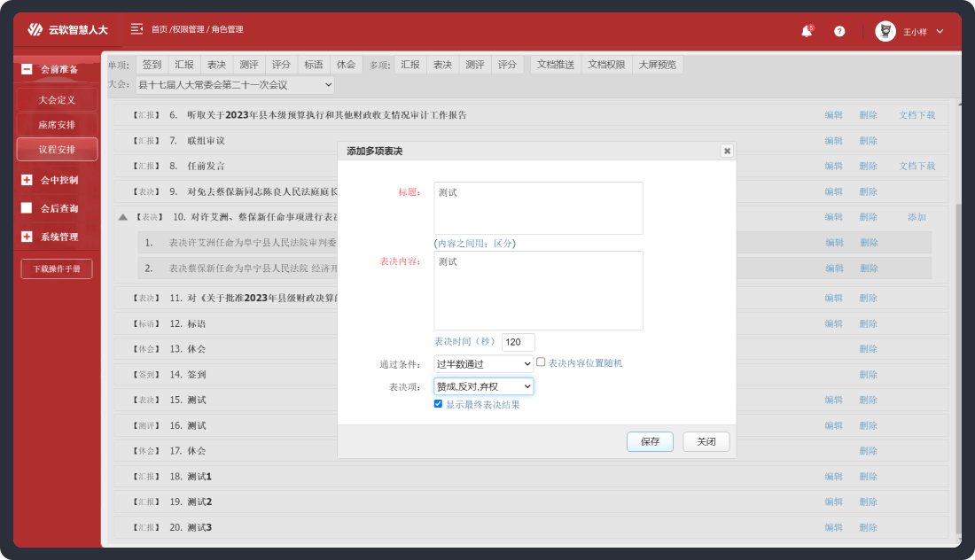Open the 表决项 dropdown showing 赞成,反对,弃权
Screen dimensions: 975x560
pos(482,386)
